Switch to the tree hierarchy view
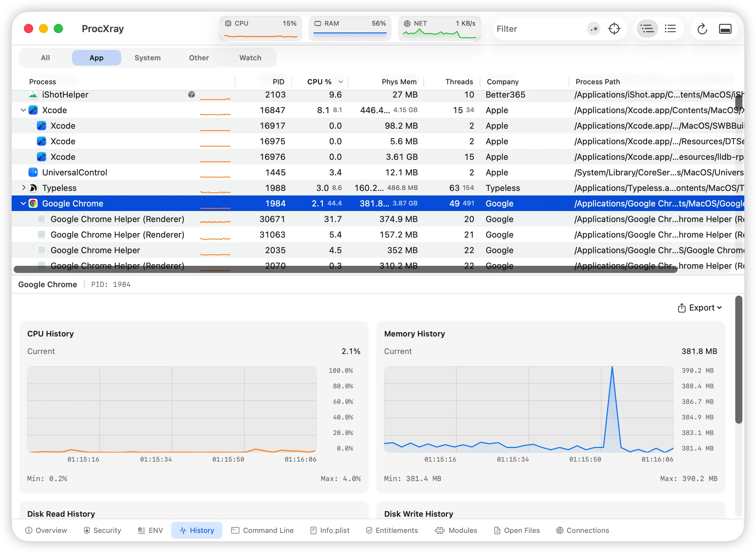756x553 pixels. coord(647,29)
